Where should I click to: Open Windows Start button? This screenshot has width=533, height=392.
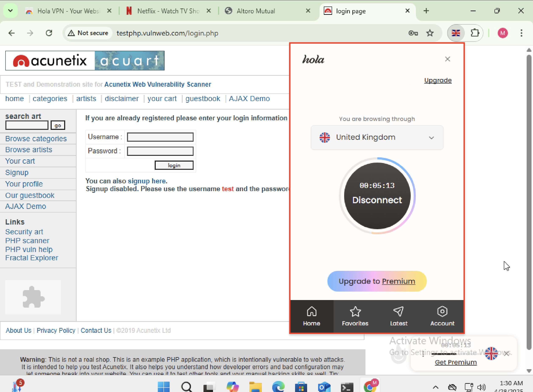(x=163, y=387)
